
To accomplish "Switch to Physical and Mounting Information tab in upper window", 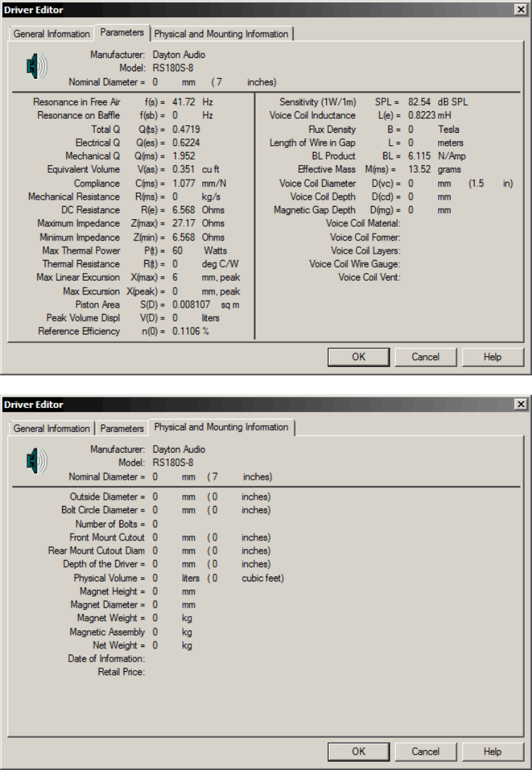I will point(221,34).
